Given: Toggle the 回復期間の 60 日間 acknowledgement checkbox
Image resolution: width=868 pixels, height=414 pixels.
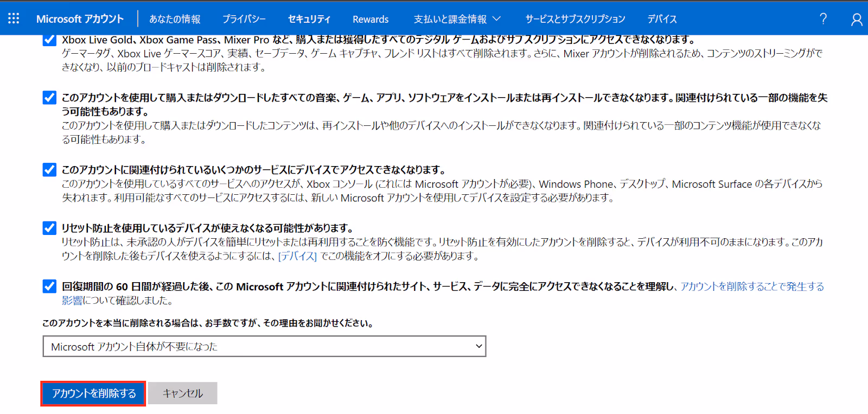Looking at the screenshot, I should coord(49,286).
